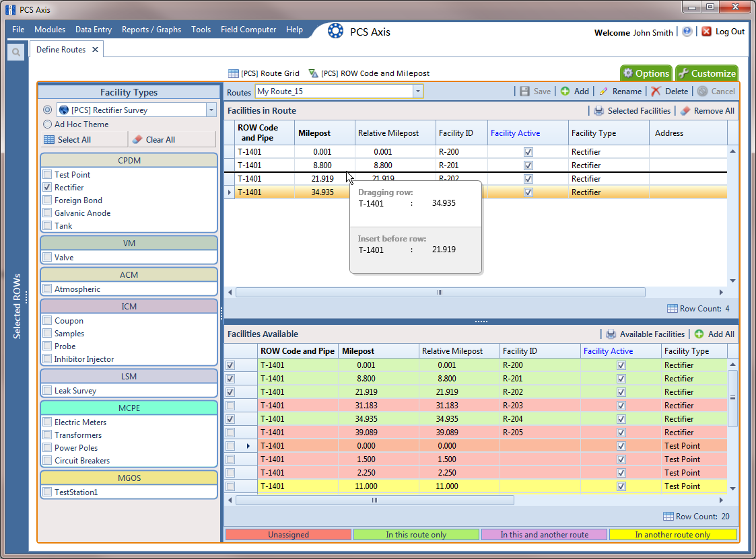Select the PCS Rectifier Survey radio button

click(x=47, y=110)
